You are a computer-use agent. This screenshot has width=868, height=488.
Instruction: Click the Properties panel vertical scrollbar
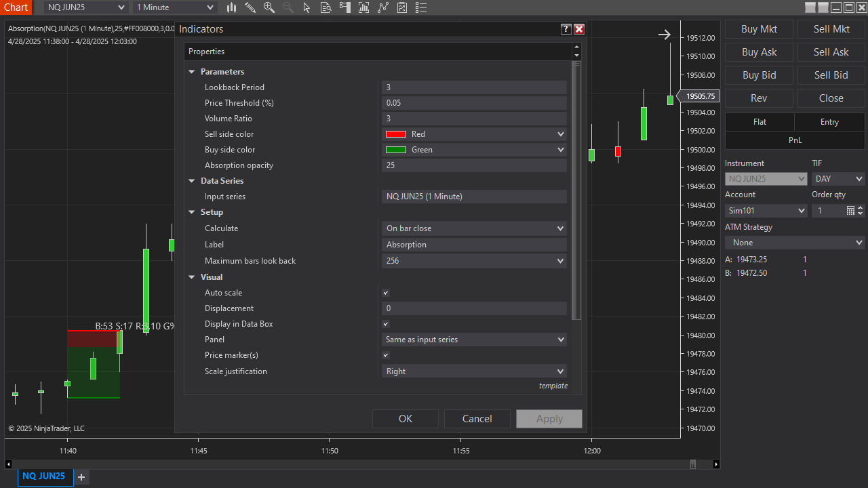(x=576, y=190)
